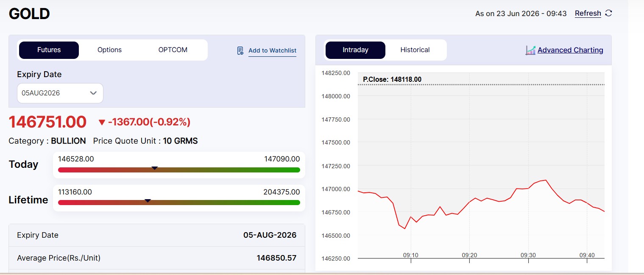Click the 09:40 time axis marker

point(587,255)
